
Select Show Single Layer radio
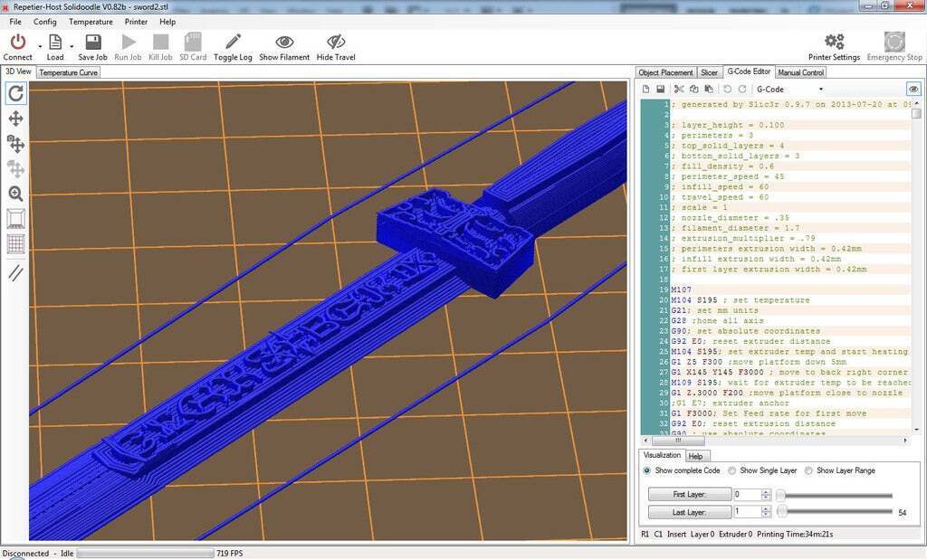coord(731,470)
